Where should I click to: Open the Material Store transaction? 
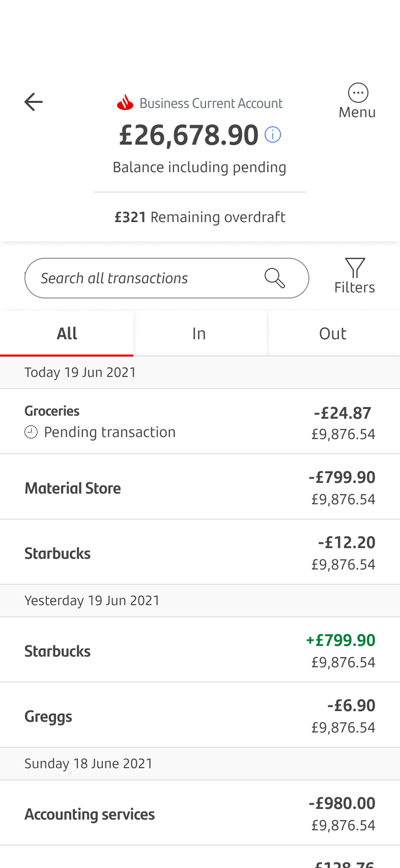(199, 487)
